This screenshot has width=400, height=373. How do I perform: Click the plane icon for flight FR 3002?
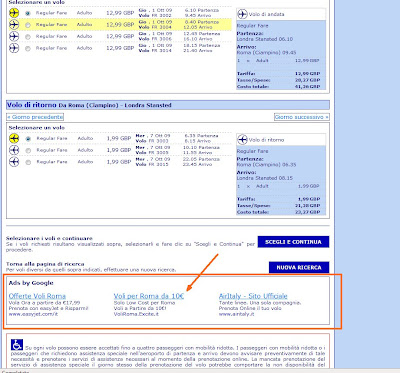click(x=14, y=13)
